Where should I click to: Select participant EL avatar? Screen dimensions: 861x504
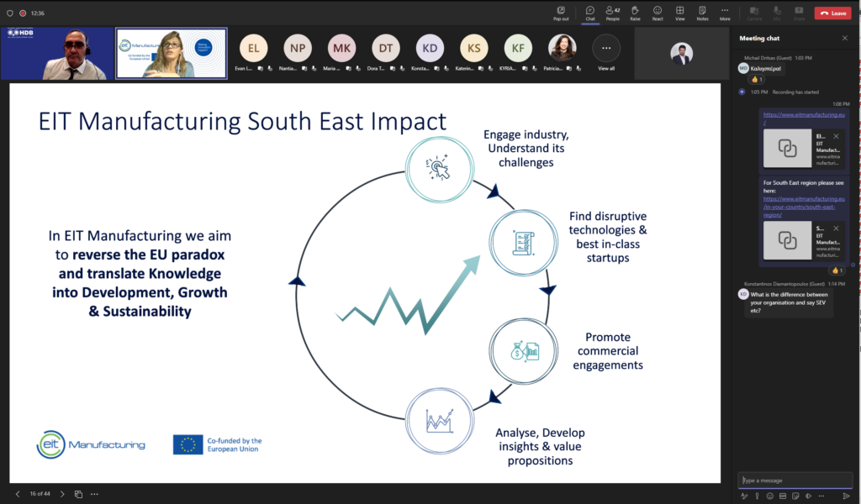pyautogui.click(x=253, y=48)
